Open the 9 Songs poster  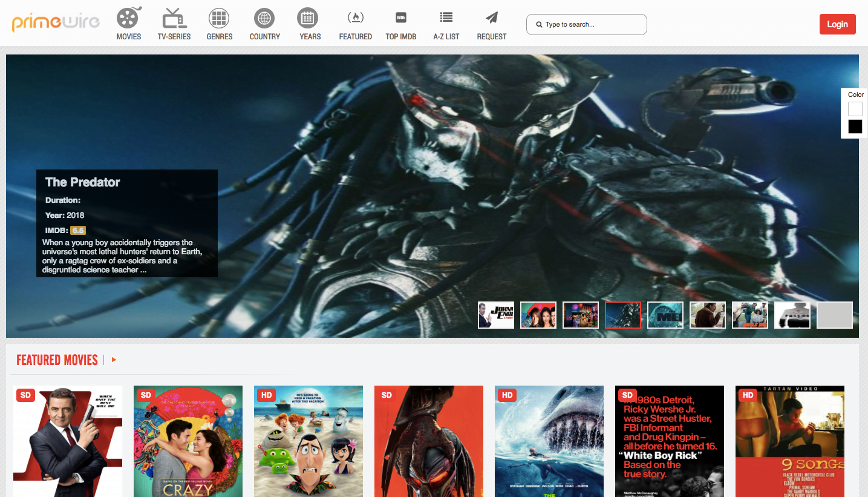click(x=790, y=441)
